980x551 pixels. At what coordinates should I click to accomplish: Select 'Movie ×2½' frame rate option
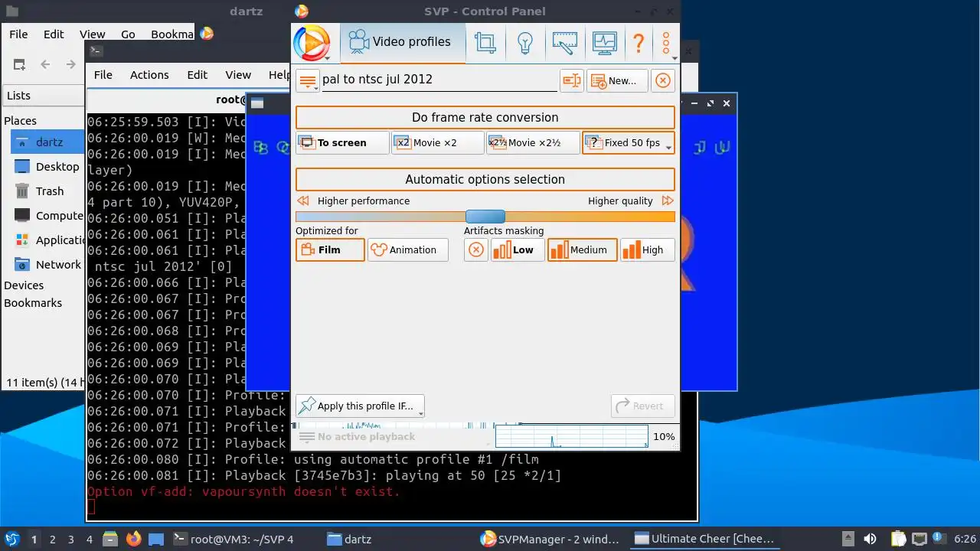(532, 142)
